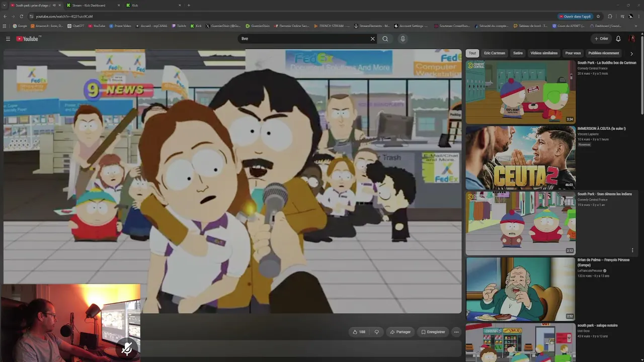
Task: Click the Enregistrer save button
Action: pos(433,332)
